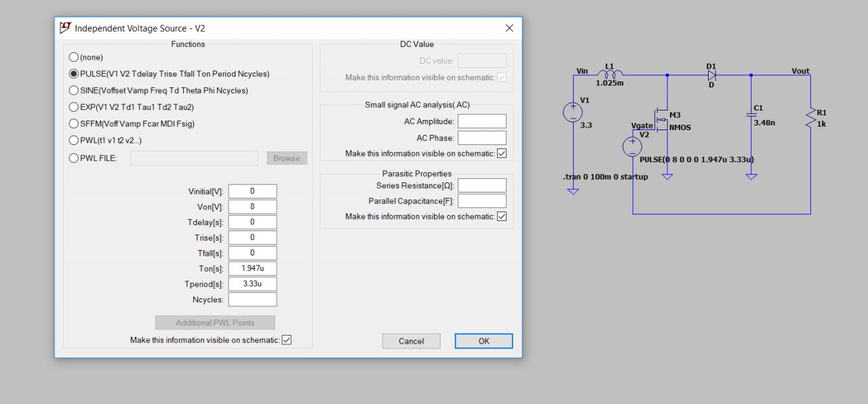Select the C1 capacitor symbol in schematic
868x404 pixels.
pos(751,115)
